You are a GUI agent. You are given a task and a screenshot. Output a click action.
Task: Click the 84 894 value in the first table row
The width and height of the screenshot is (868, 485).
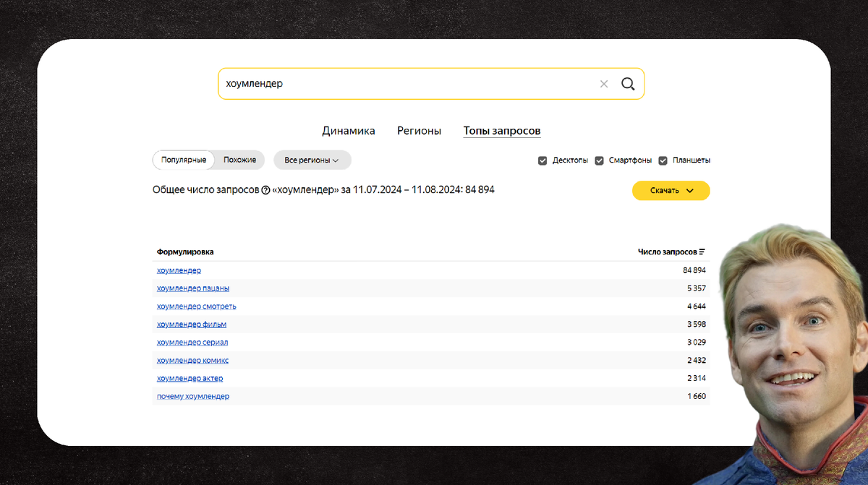(x=694, y=270)
